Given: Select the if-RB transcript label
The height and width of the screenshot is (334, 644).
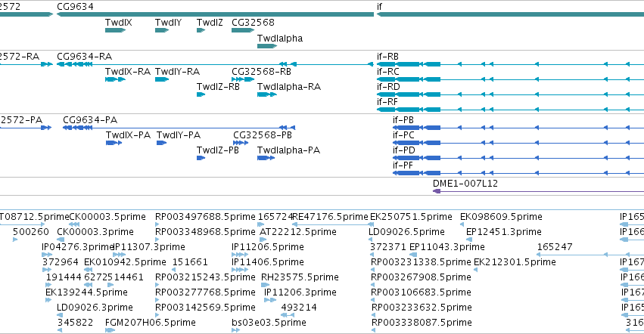Looking at the screenshot, I should pyautogui.click(x=387, y=56).
